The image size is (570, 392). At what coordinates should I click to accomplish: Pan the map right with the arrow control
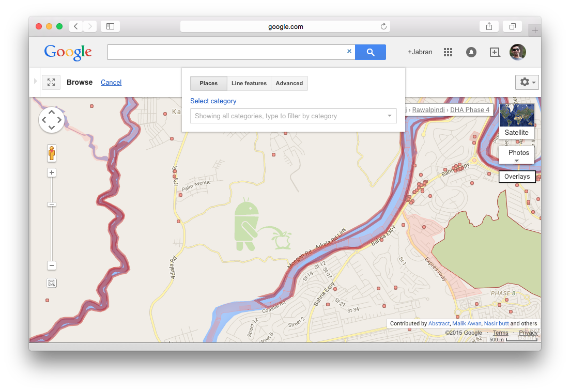[59, 120]
